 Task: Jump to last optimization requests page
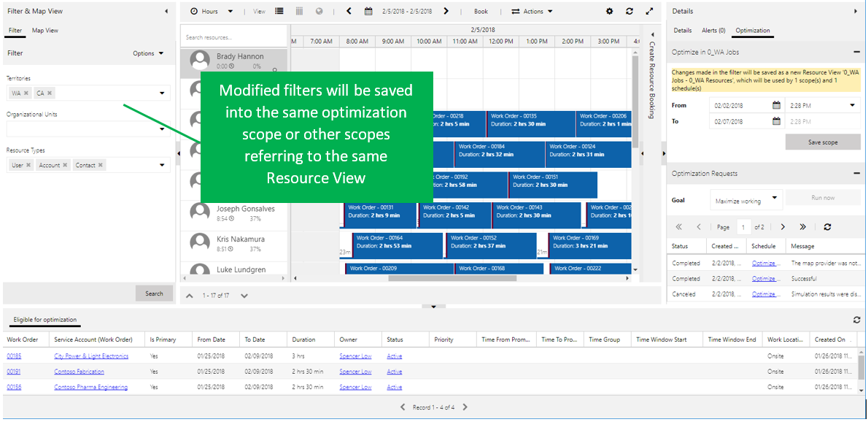pyautogui.click(x=802, y=226)
